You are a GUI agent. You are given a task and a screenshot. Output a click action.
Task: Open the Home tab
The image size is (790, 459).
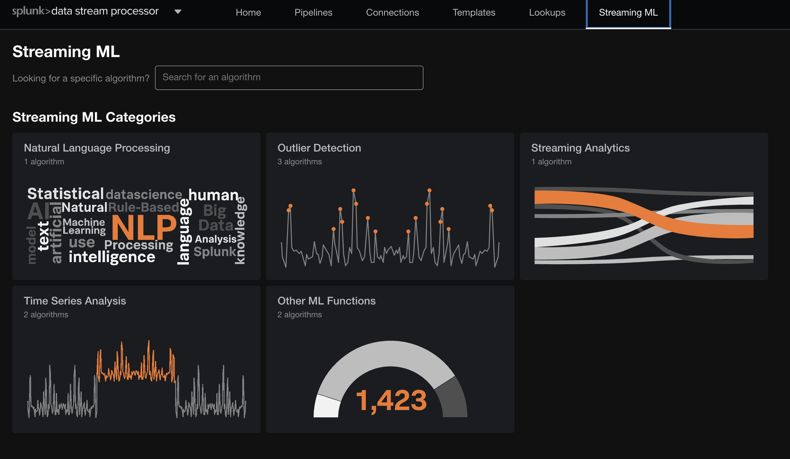pos(248,13)
